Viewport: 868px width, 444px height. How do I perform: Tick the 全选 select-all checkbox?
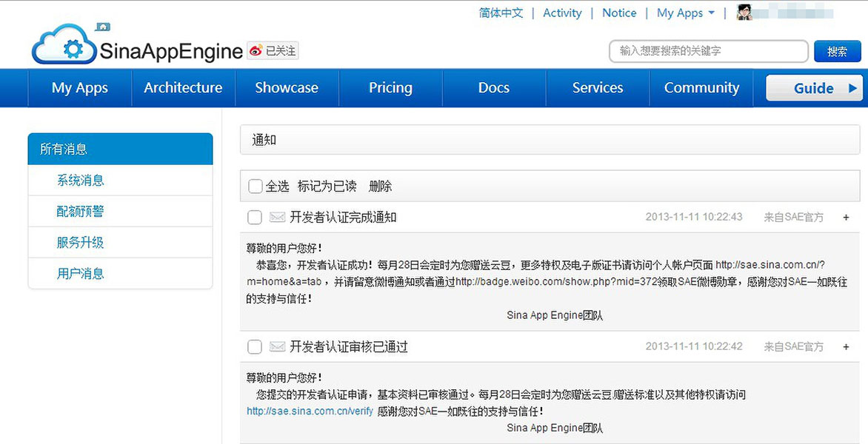click(x=256, y=186)
